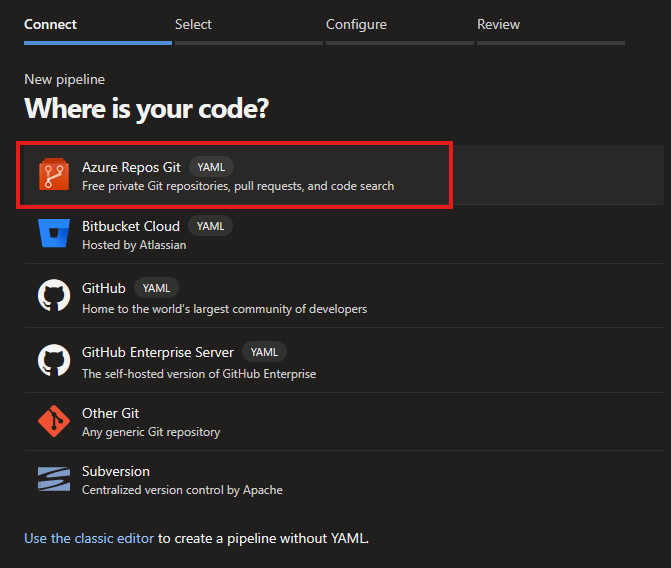Click the GitHub octocat icon
Image resolution: width=671 pixels, height=568 pixels.
(x=53, y=297)
